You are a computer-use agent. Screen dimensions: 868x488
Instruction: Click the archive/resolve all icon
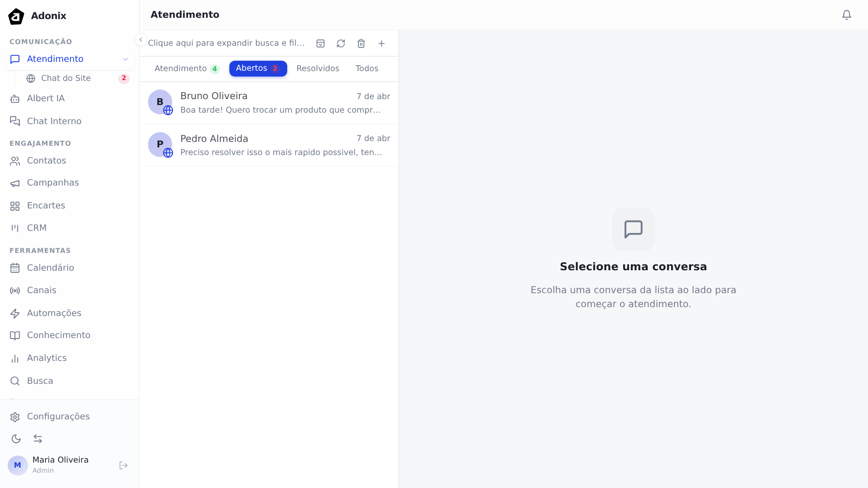pos(321,44)
